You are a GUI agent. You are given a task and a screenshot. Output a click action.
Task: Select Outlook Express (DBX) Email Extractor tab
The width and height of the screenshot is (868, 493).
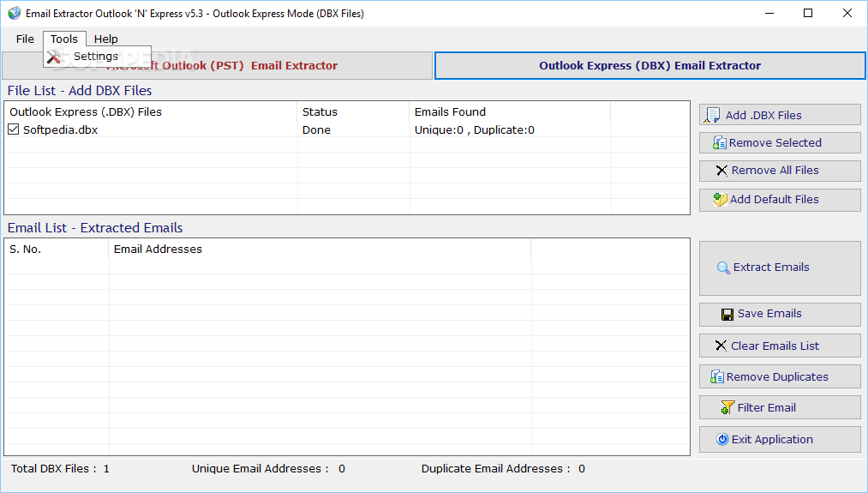tap(650, 65)
